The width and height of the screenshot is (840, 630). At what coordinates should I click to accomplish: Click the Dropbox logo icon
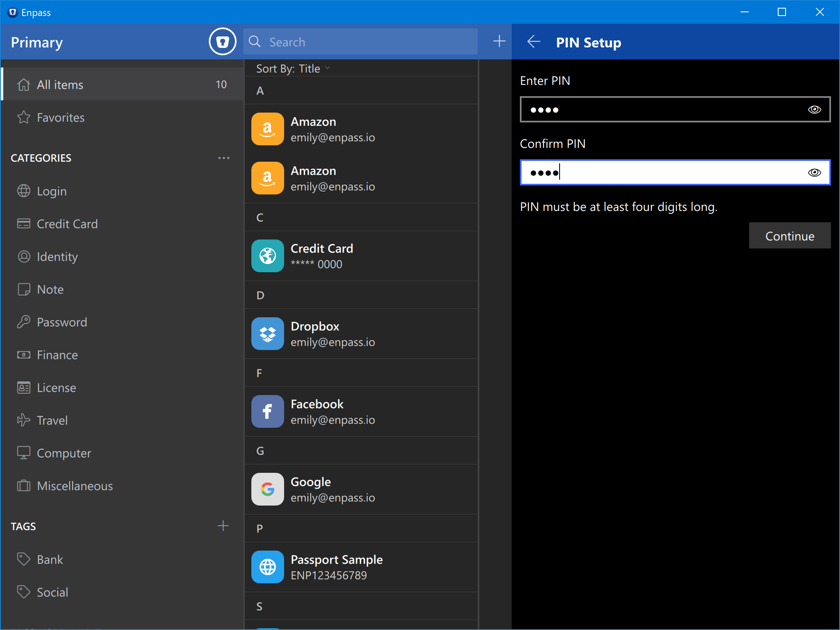click(x=267, y=334)
